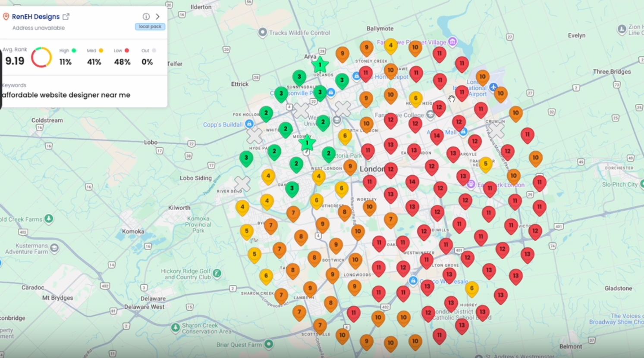Expand the card with the right chevron

tap(158, 17)
